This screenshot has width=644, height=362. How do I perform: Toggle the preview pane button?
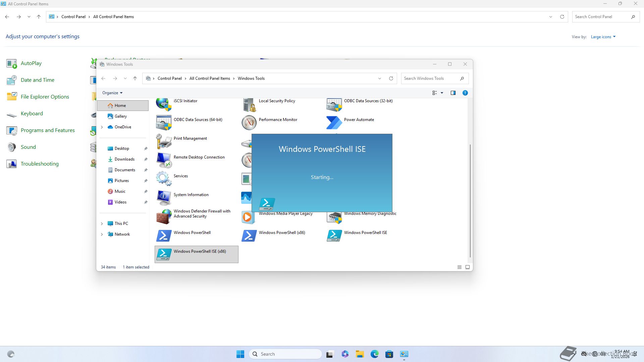(x=453, y=93)
